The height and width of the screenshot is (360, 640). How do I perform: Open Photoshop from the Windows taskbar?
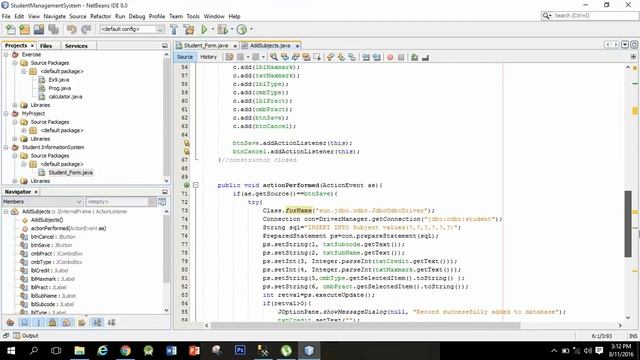click(240, 351)
